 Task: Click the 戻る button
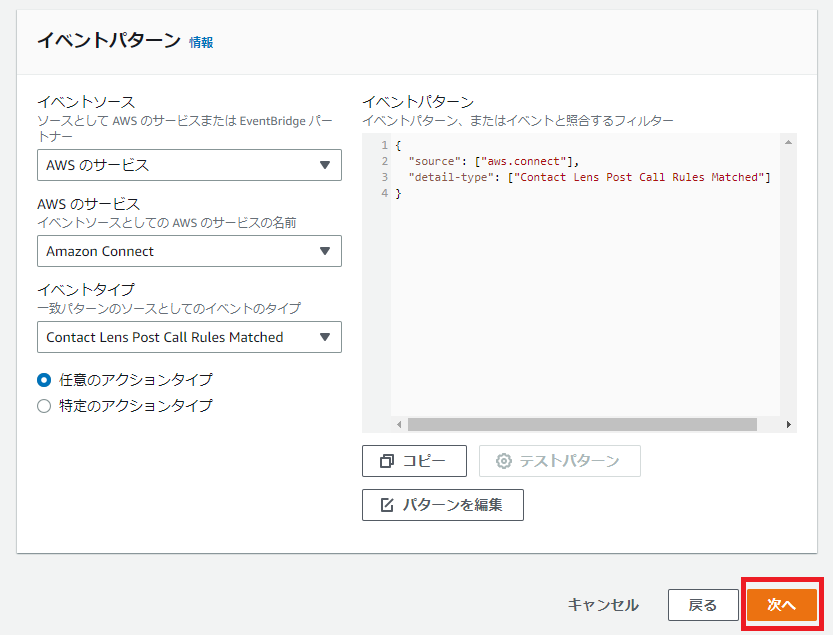click(x=703, y=605)
